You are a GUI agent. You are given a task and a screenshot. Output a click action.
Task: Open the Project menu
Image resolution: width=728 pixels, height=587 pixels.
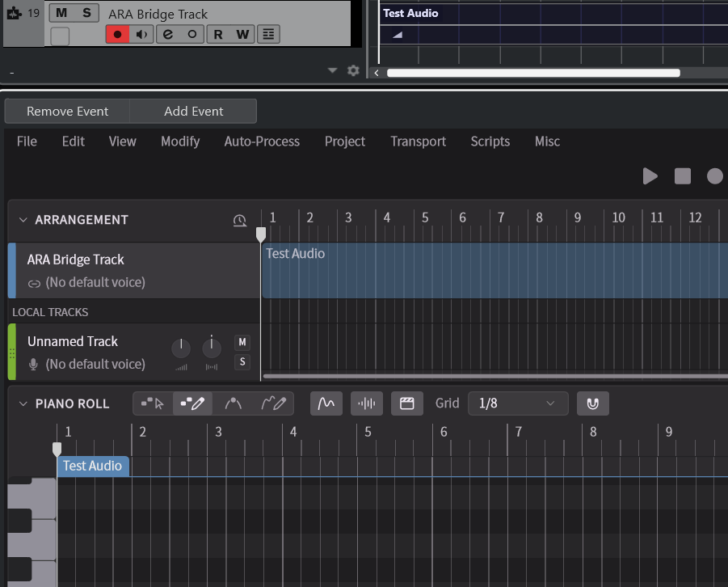click(x=345, y=141)
